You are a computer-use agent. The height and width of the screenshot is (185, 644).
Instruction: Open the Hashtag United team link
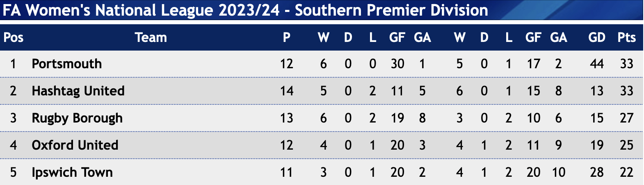point(78,91)
